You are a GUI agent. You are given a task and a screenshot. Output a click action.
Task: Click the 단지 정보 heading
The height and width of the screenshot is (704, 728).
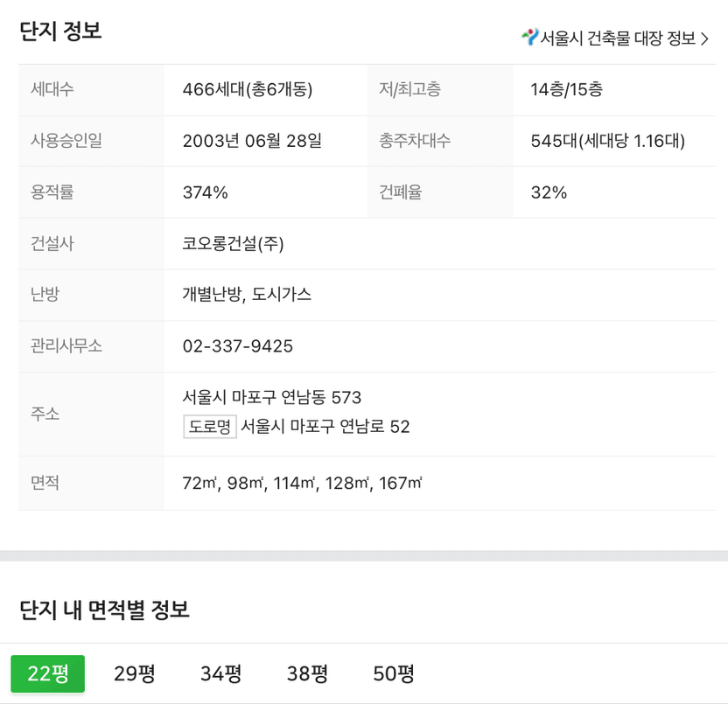[x=60, y=31]
